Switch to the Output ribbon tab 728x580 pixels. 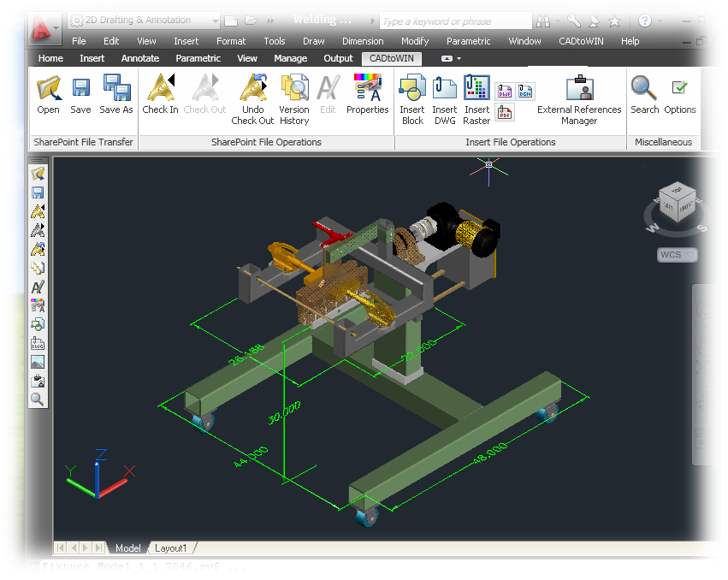338,58
